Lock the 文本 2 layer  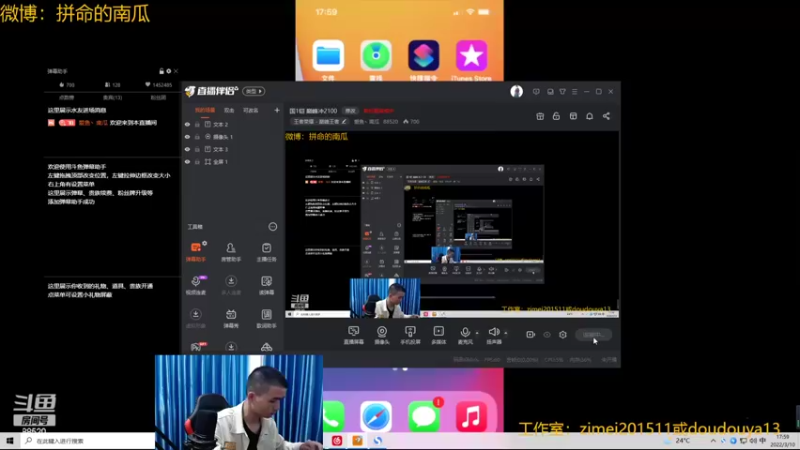[197, 124]
